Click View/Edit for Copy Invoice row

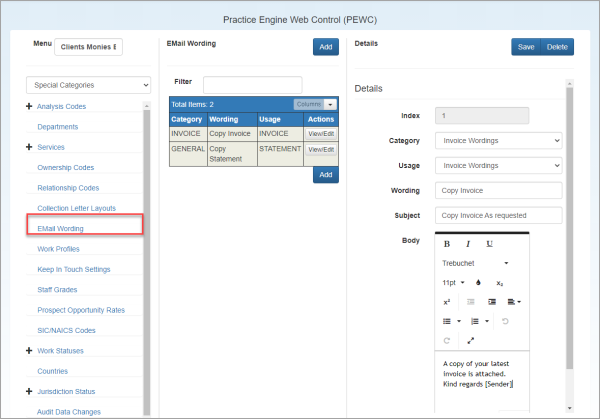point(321,134)
